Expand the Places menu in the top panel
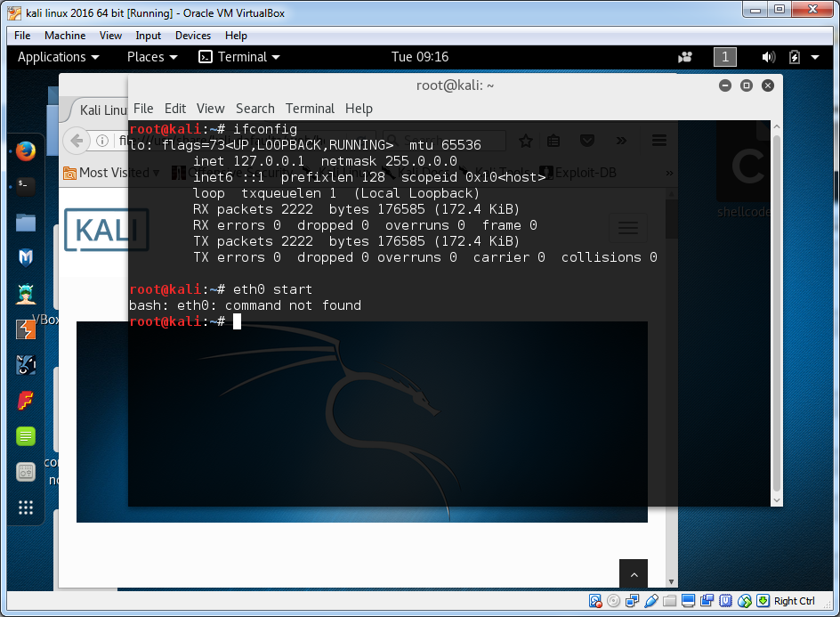 [152, 57]
